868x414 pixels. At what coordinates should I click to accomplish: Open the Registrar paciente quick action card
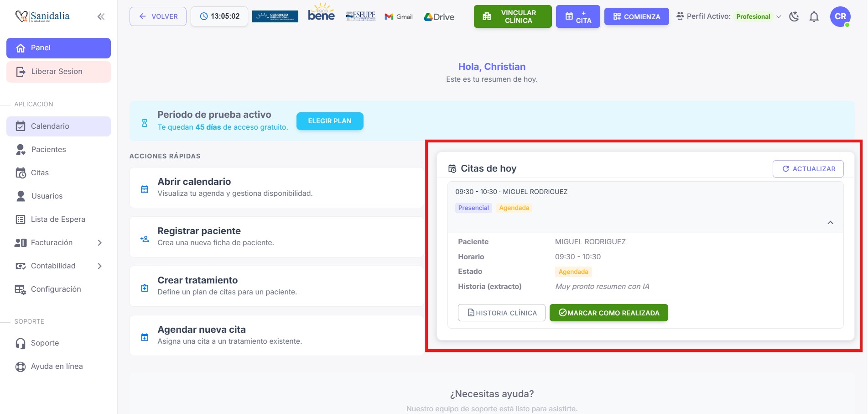276,236
